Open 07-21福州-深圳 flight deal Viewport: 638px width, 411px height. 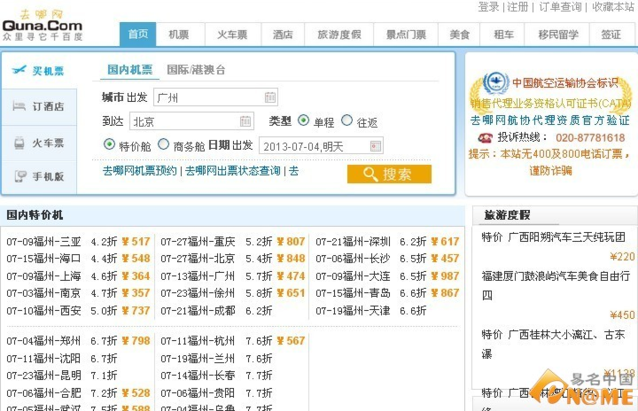(x=353, y=242)
